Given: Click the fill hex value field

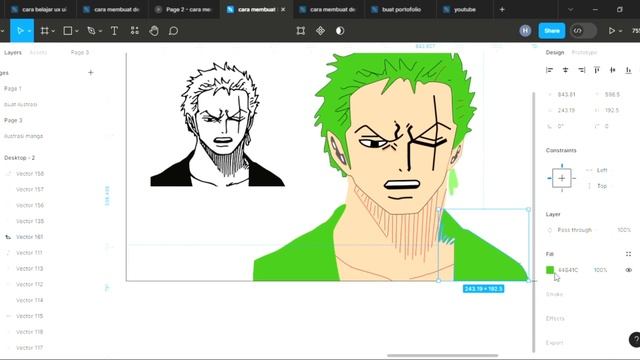Looking at the screenshot, I should click(568, 270).
